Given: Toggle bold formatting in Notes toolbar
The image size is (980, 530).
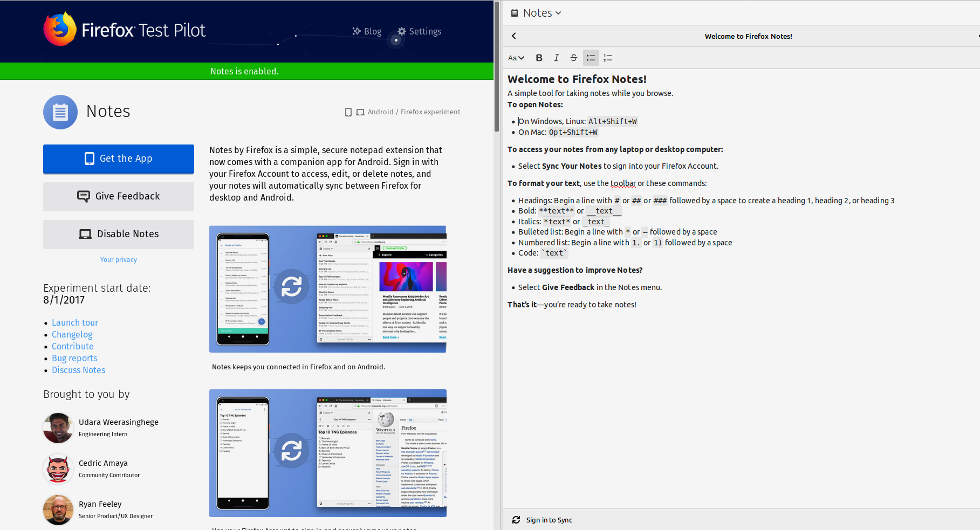Looking at the screenshot, I should (539, 58).
